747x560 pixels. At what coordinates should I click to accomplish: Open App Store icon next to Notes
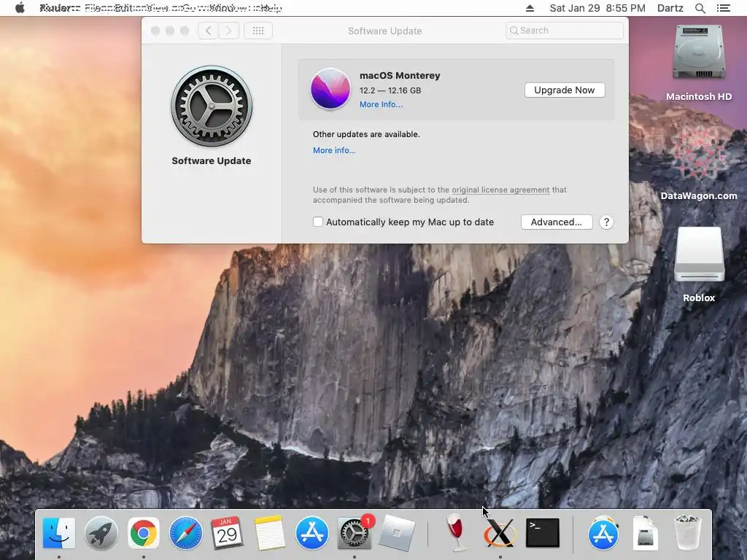312,533
